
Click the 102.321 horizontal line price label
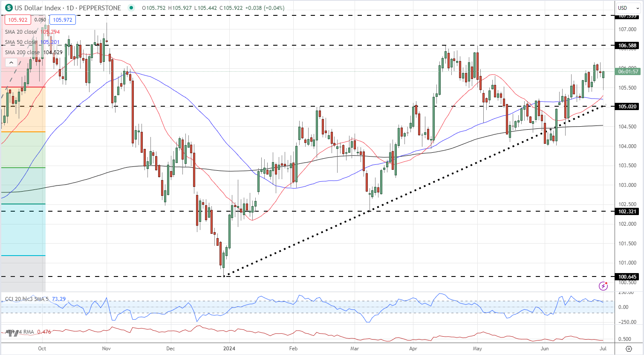pyautogui.click(x=627, y=211)
